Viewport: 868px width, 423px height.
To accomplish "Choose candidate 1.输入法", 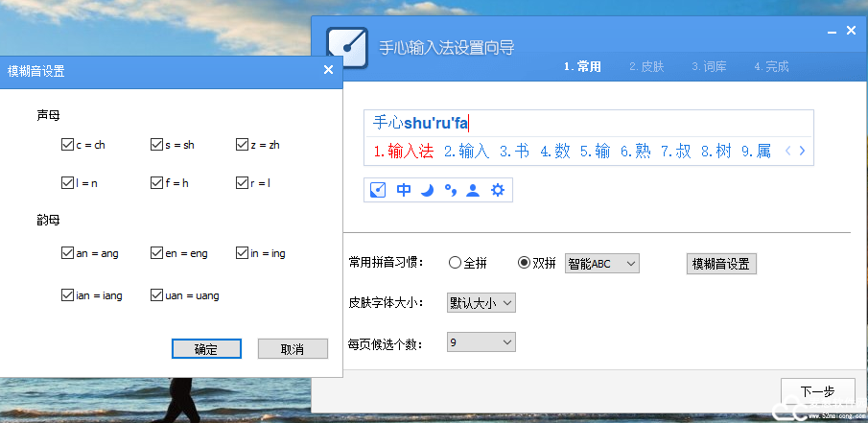I will [x=404, y=152].
